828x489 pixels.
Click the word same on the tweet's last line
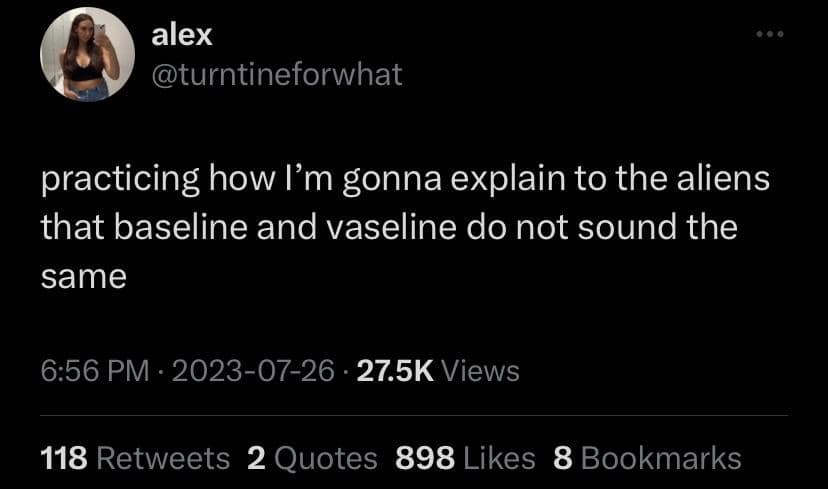pos(83,275)
